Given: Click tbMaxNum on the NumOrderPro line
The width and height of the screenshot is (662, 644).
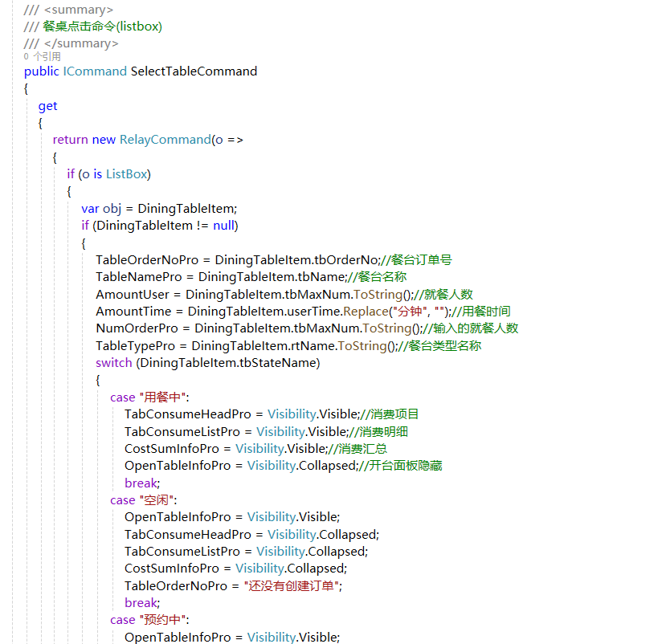Looking at the screenshot, I should point(326,328).
